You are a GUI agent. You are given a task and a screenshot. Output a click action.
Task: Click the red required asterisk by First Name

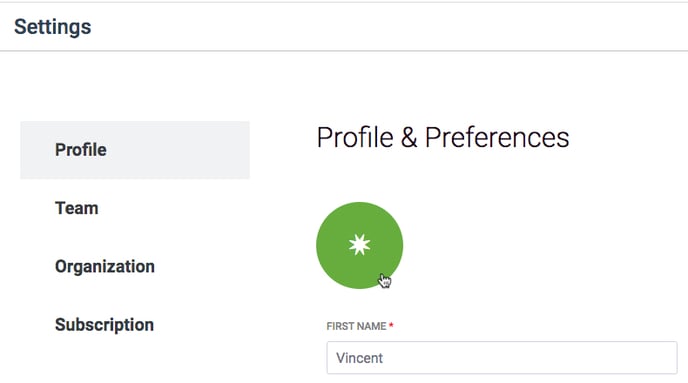(x=391, y=325)
